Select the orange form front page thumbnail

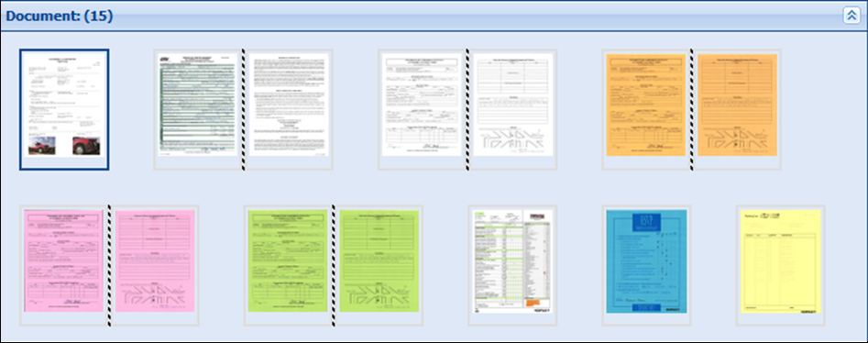(x=646, y=105)
